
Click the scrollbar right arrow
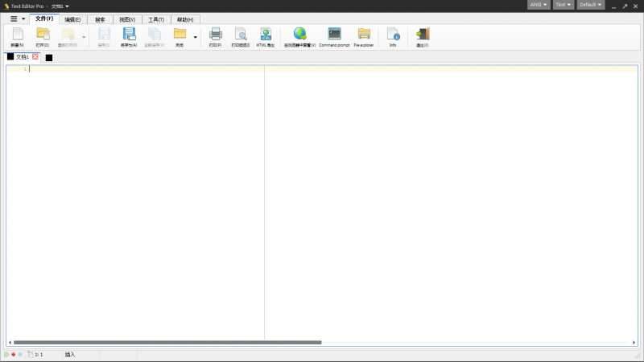pos(634,343)
